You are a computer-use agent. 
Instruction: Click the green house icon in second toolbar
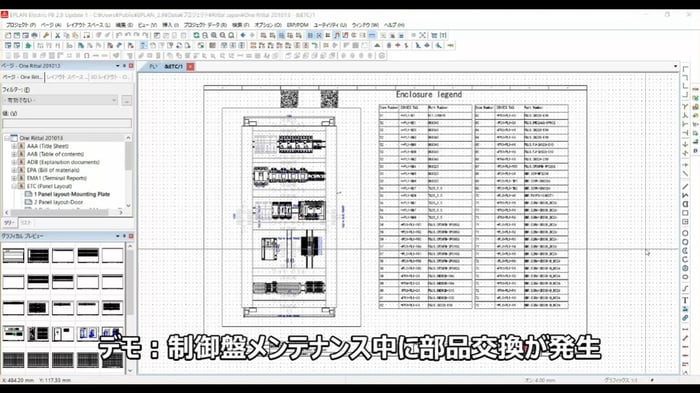tap(28, 46)
